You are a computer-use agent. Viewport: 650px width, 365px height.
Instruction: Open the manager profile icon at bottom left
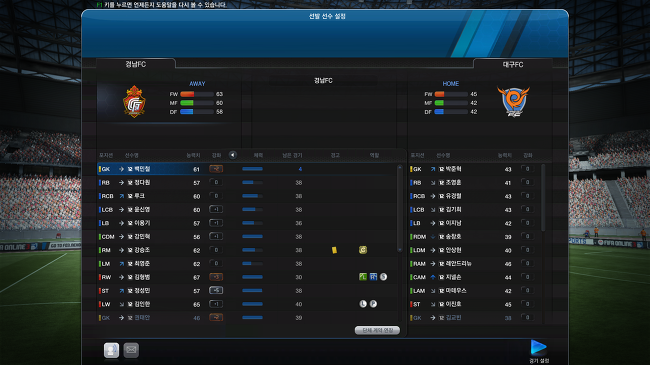click(x=111, y=350)
